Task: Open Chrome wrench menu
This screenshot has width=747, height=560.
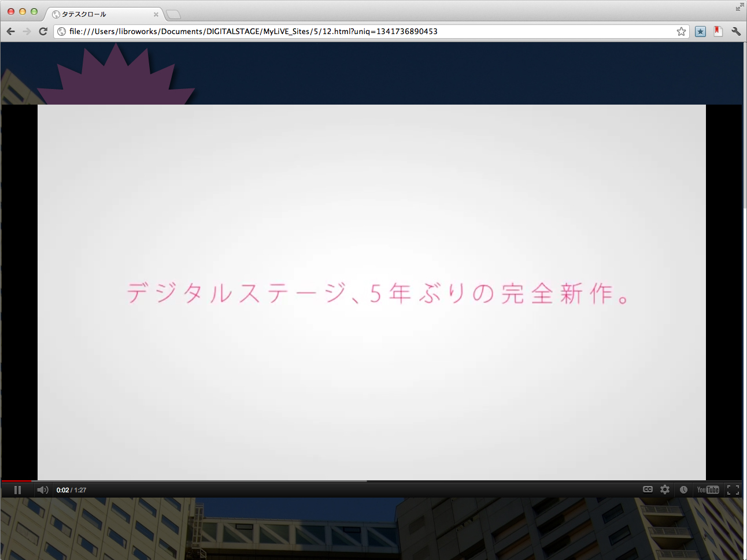Action: 735,31
